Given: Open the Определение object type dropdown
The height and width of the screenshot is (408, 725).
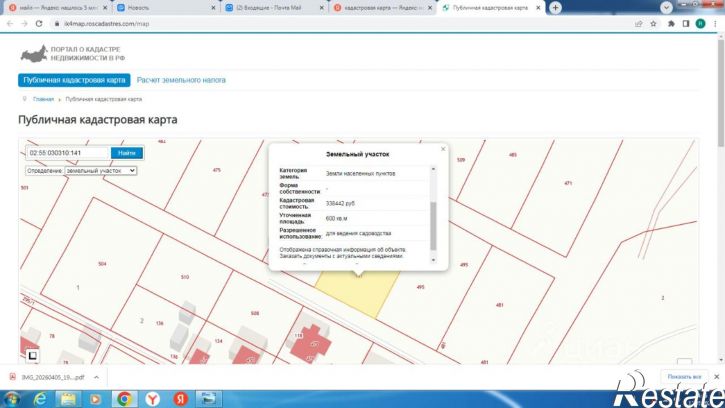Looking at the screenshot, I should coord(100,171).
